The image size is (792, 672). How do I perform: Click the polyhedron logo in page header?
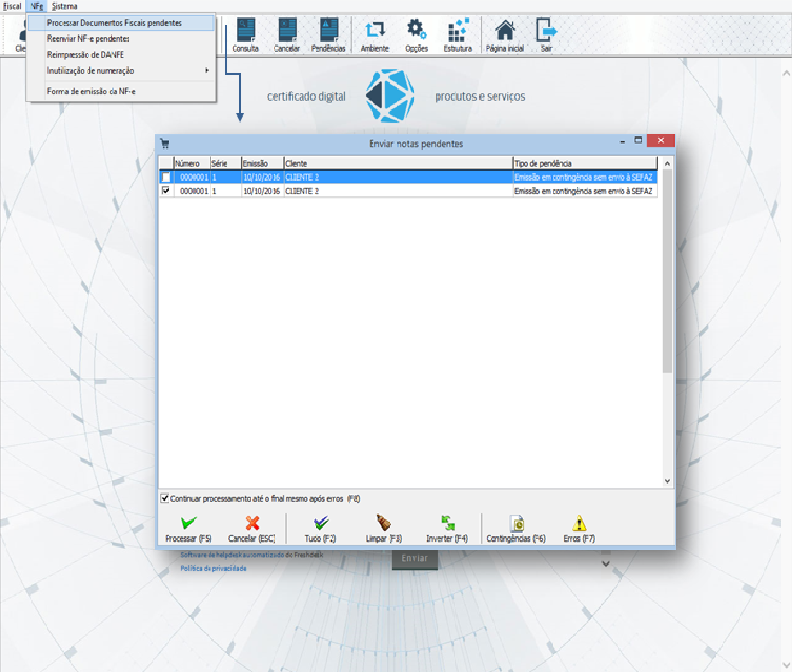(x=390, y=96)
